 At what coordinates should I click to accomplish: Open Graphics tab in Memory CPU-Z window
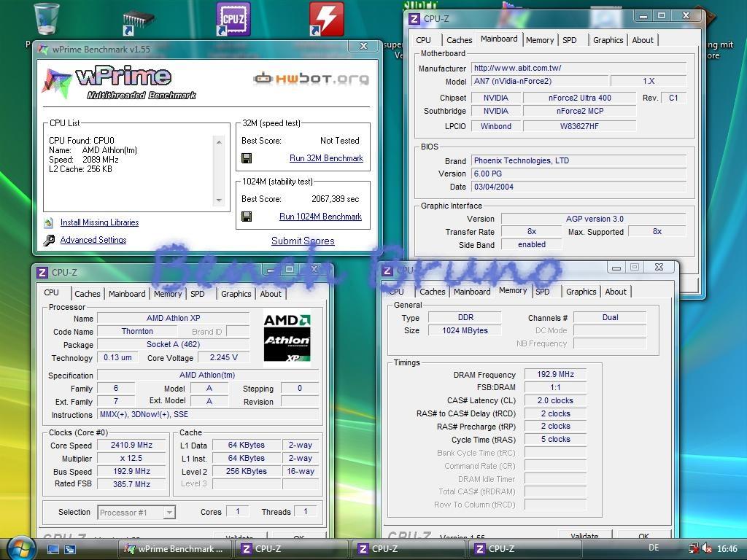581,292
